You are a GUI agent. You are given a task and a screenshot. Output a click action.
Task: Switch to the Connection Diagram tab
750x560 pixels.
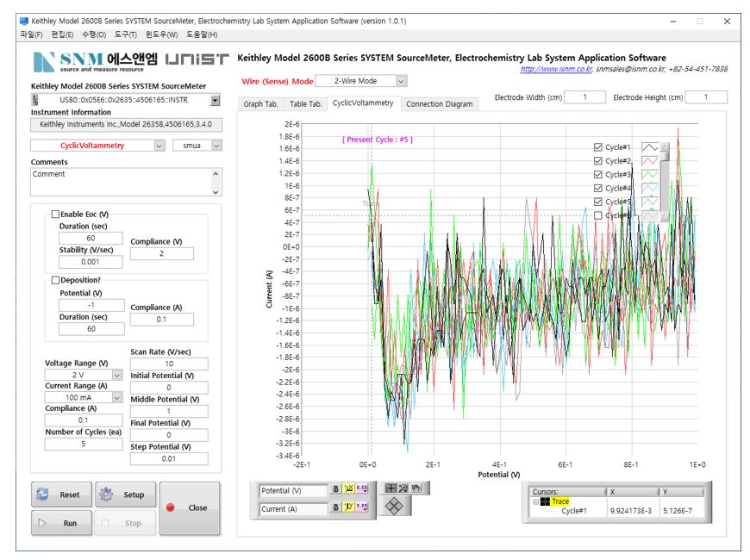tap(439, 104)
